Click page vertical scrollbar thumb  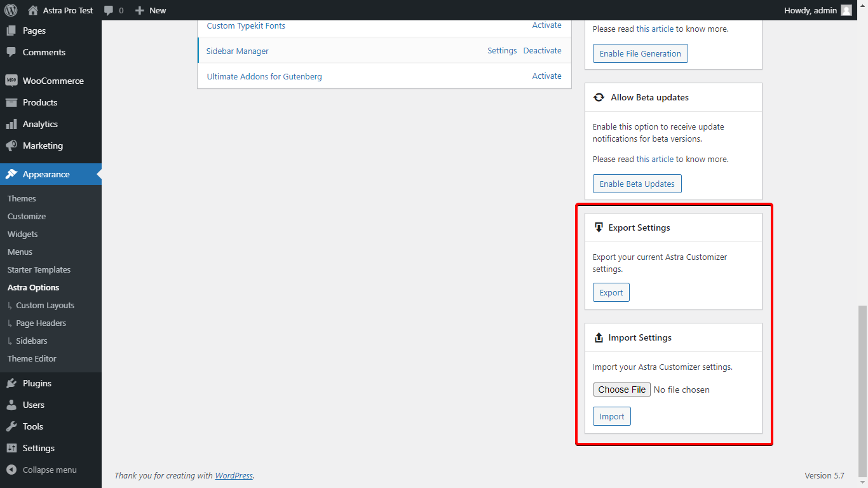[x=862, y=391]
